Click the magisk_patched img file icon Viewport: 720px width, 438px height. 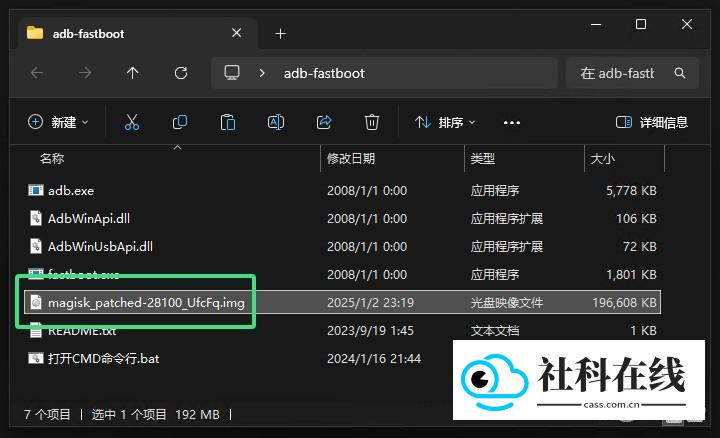[36, 302]
